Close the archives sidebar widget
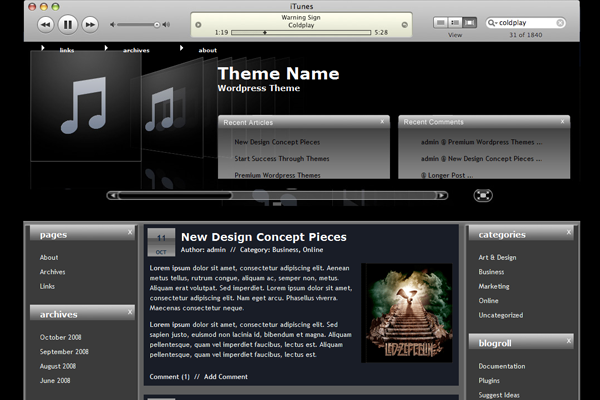600x400 pixels. click(x=130, y=312)
